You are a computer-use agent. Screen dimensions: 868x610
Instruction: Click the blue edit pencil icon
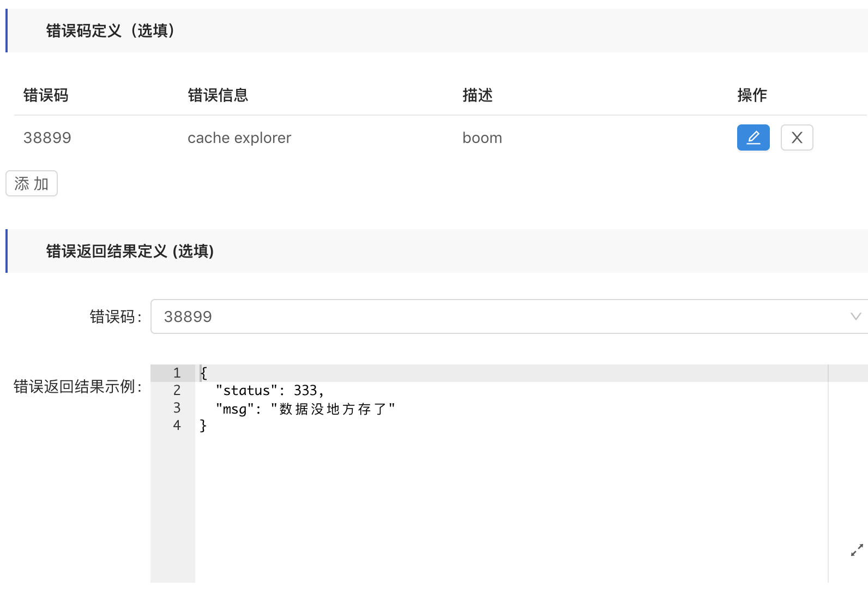pyautogui.click(x=753, y=137)
